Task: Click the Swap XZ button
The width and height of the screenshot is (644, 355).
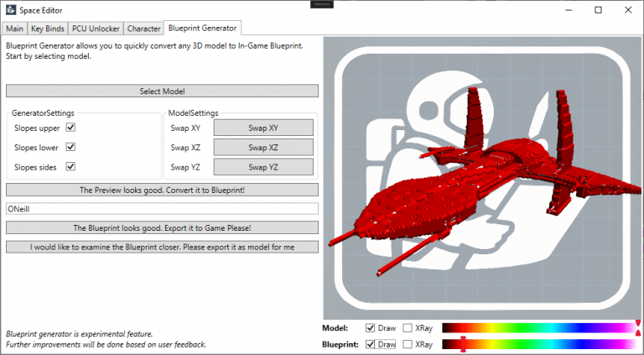Action: click(263, 148)
